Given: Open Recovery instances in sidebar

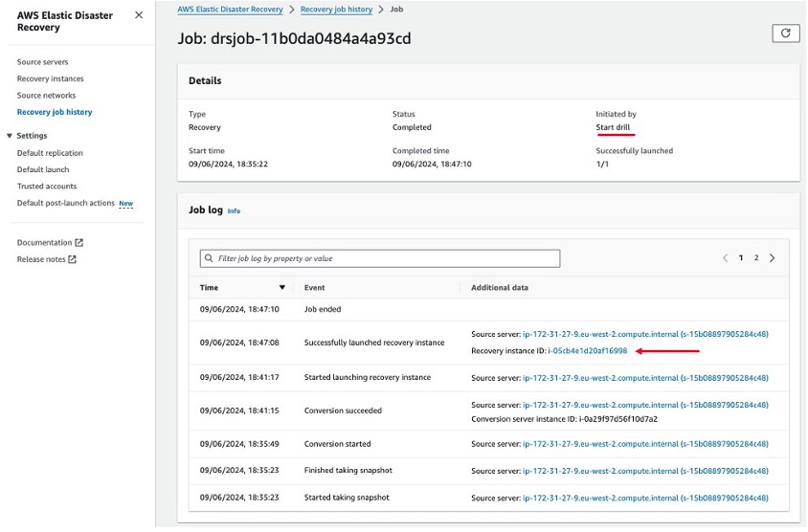Looking at the screenshot, I should pyautogui.click(x=50, y=78).
